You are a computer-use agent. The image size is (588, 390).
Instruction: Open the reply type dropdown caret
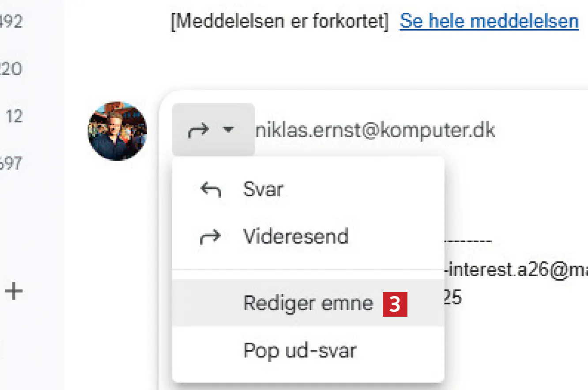[228, 130]
